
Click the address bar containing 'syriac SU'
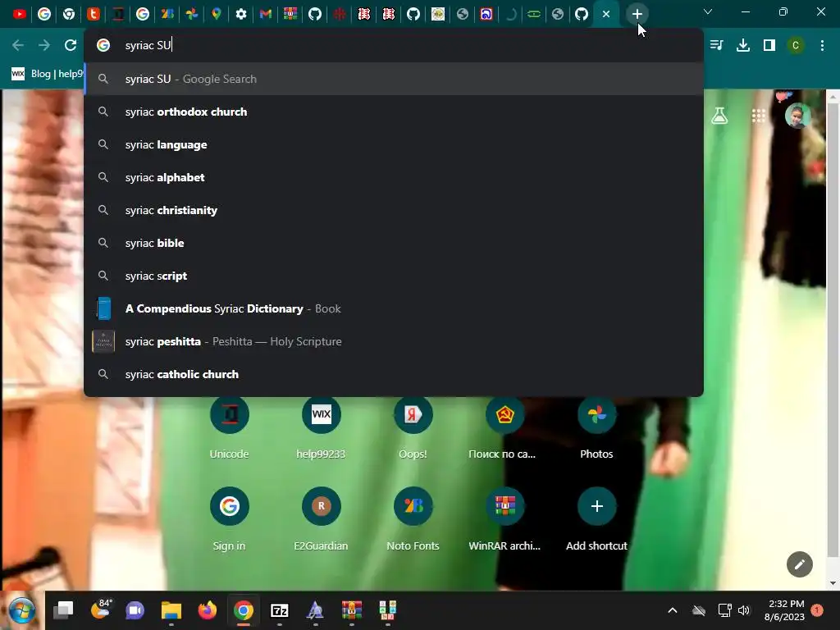(394, 45)
